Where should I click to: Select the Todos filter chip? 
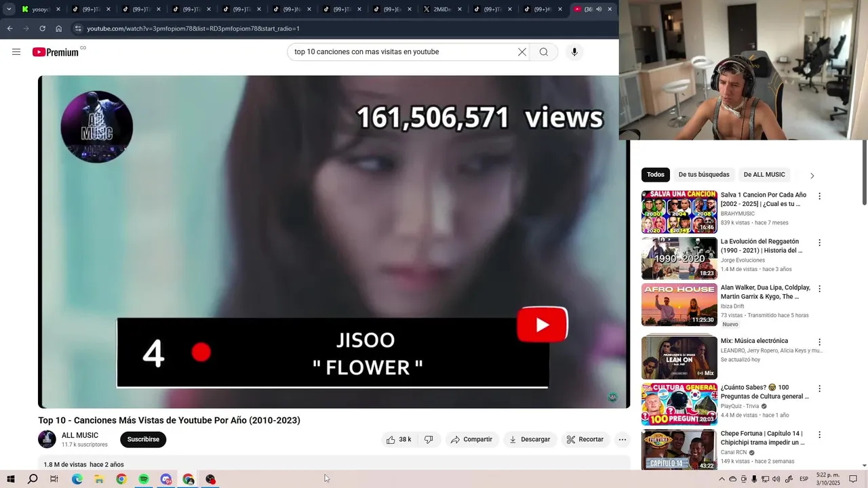pyautogui.click(x=656, y=175)
